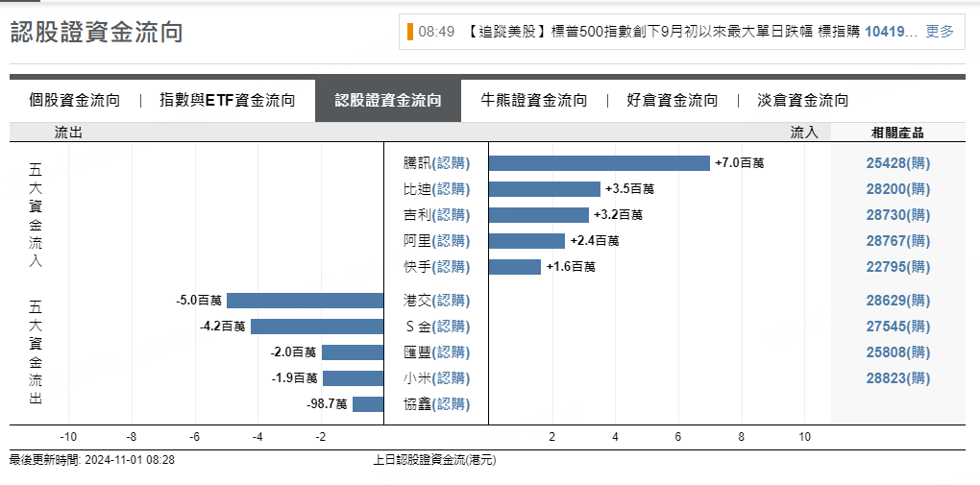Open the 個股資金流向 tab
Image resolution: width=980 pixels, height=485 pixels.
(x=74, y=100)
